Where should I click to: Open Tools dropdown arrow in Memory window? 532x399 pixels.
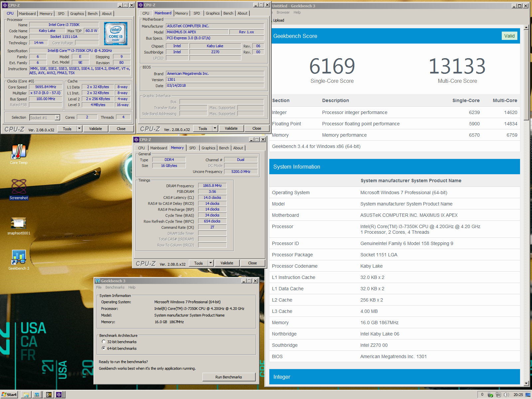[211, 263]
